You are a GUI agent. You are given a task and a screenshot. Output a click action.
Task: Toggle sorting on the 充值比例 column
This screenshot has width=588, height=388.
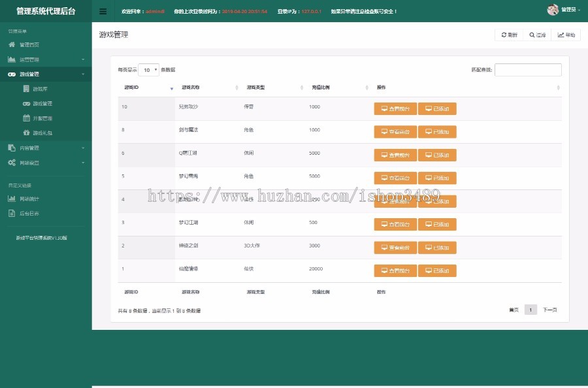[321, 87]
